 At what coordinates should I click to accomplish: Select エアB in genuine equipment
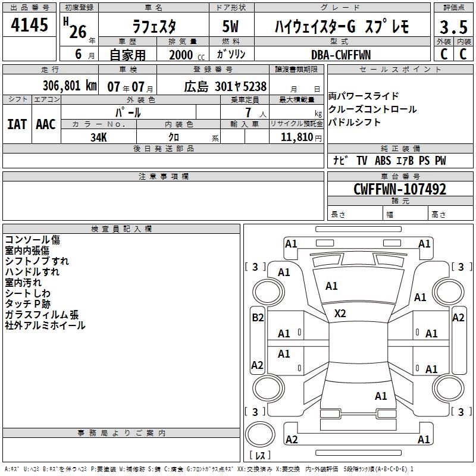coord(405,161)
